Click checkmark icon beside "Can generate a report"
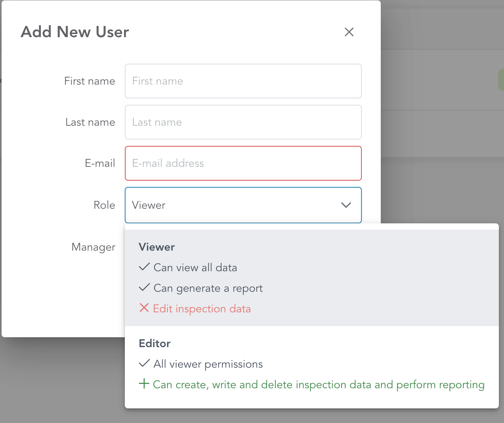This screenshot has width=504, height=423. coord(144,288)
